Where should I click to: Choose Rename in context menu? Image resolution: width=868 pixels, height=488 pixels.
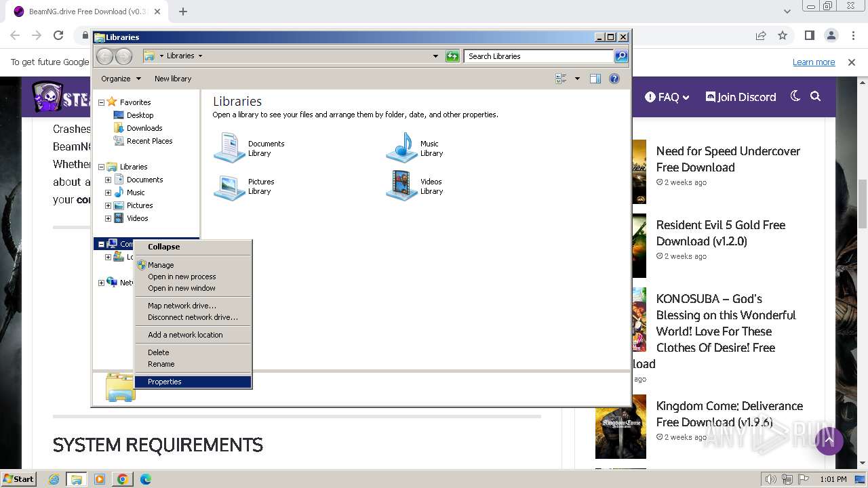pos(193,364)
